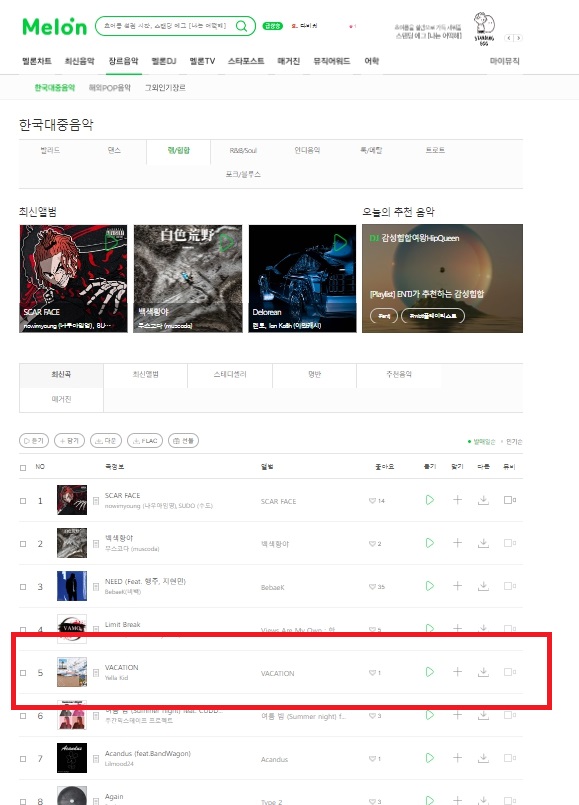Viewport: 579px width, 805px height.
Task: Click the FLAC download button
Action: (145, 440)
